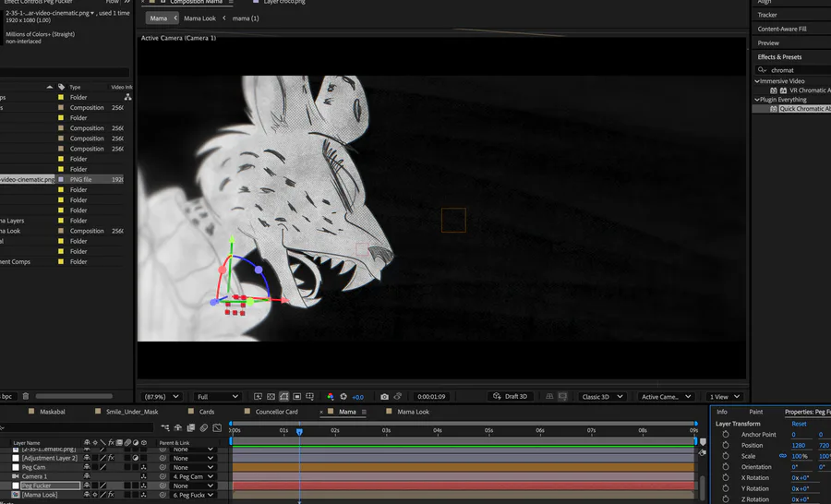This screenshot has height=504, width=831.
Task: Collapse the Immersive Video category
Action: (757, 81)
